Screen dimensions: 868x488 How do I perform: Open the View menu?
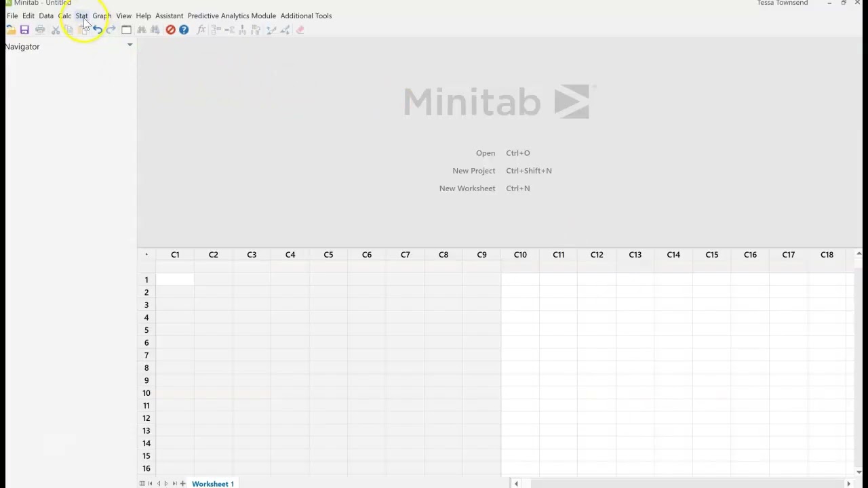pyautogui.click(x=123, y=16)
